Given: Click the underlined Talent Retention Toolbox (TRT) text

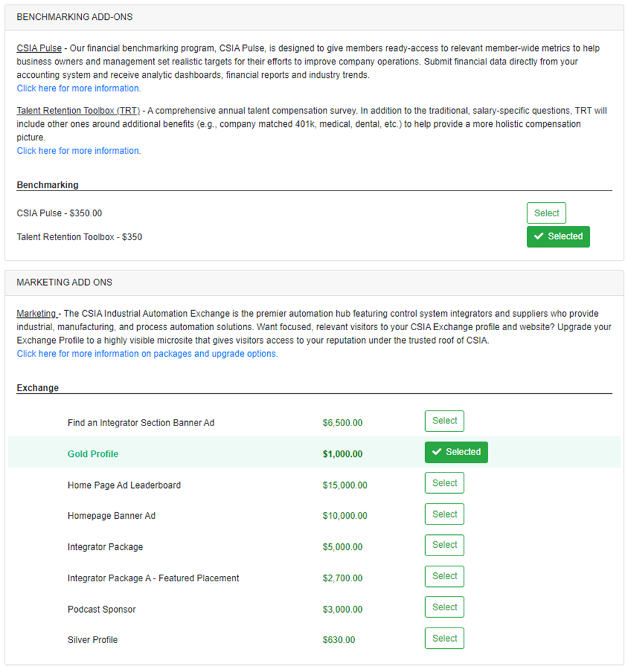Looking at the screenshot, I should click(x=78, y=111).
